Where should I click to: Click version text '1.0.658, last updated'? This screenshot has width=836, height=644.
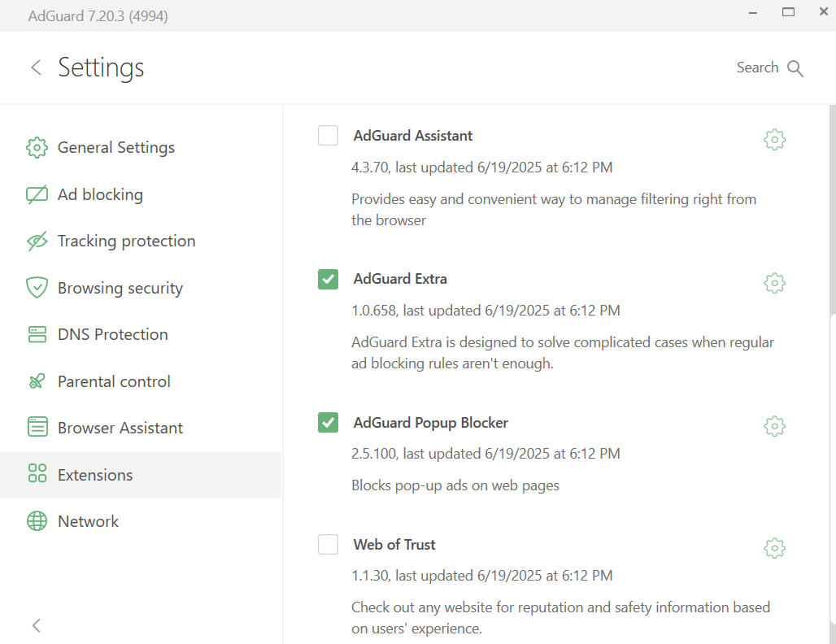coord(485,311)
